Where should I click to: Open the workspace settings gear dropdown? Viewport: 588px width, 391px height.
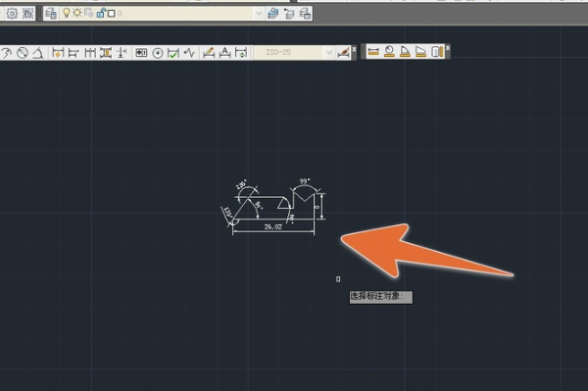coord(12,14)
